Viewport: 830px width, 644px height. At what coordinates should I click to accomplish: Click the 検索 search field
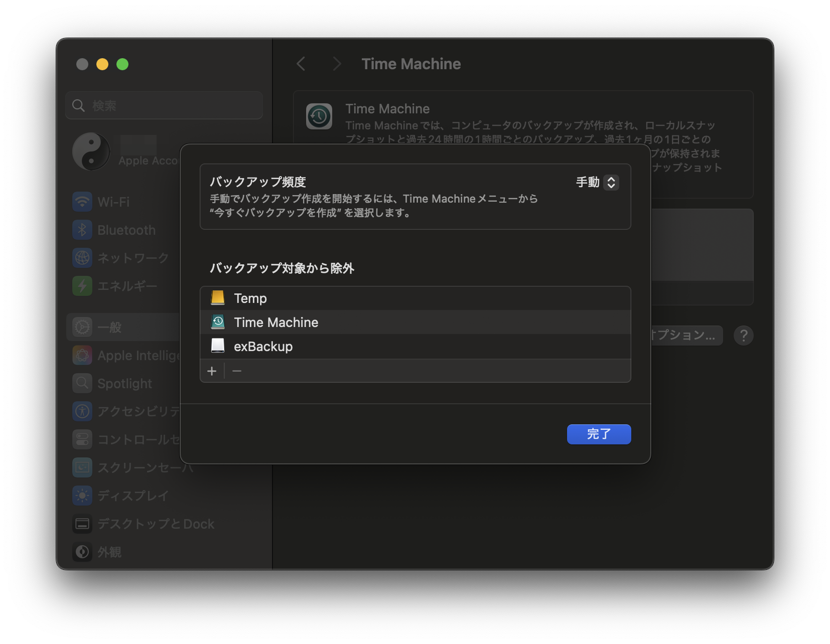(171, 106)
